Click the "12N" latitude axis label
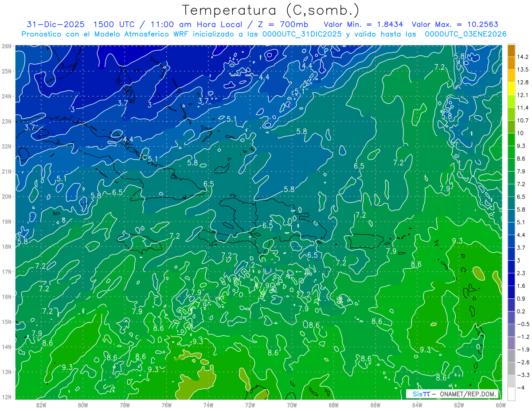 pos(7,397)
